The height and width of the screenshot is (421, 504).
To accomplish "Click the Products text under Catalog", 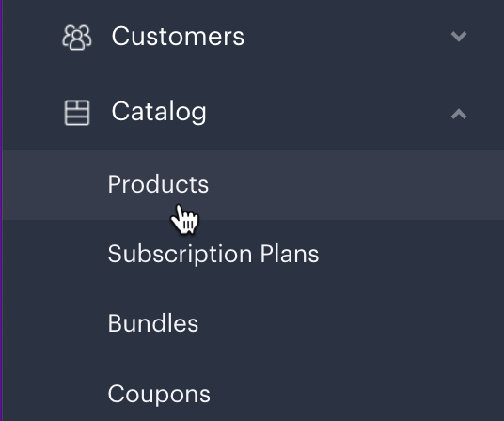I will click(x=158, y=184).
